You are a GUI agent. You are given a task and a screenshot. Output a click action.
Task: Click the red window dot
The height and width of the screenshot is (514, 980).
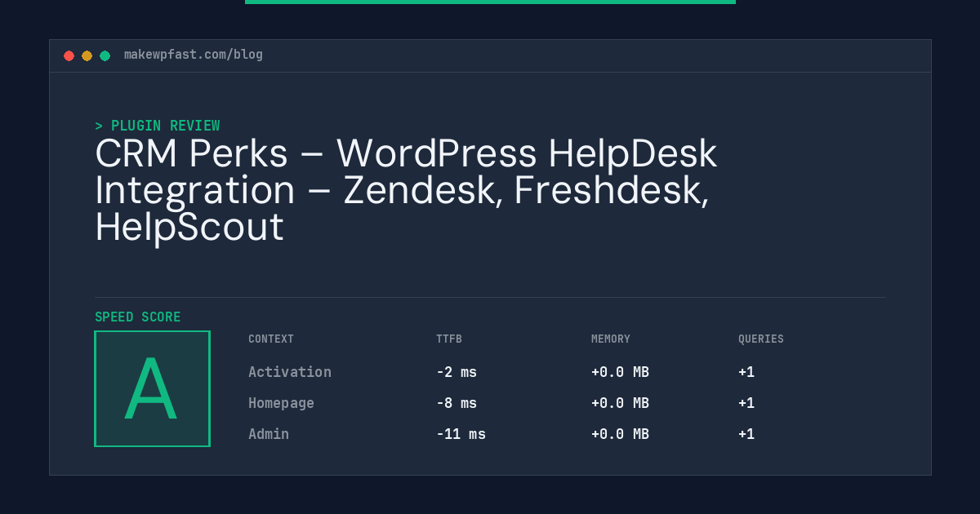(x=69, y=55)
